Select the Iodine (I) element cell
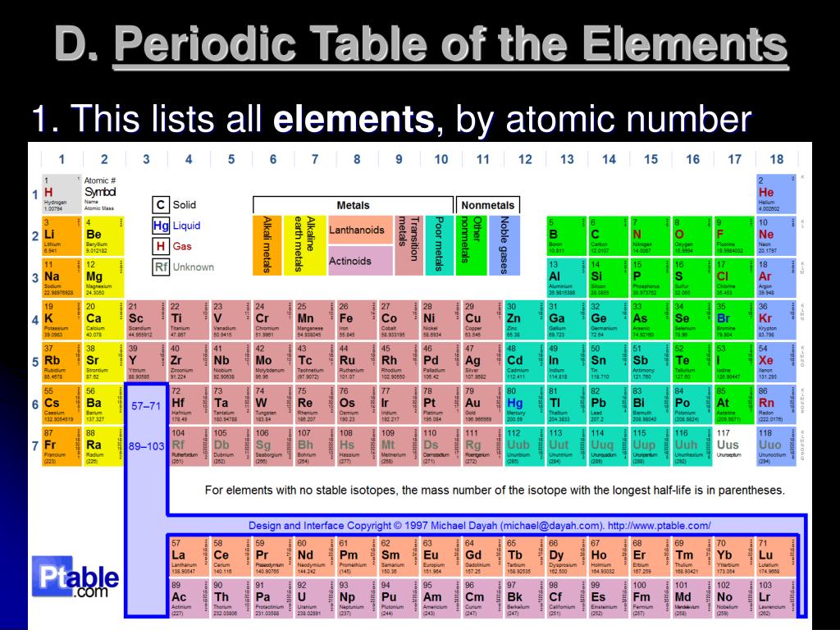The width and height of the screenshot is (840, 630). point(734,362)
